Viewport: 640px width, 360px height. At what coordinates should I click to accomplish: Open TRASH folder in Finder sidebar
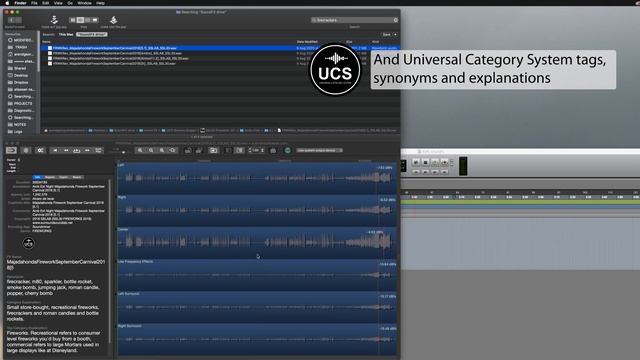[x=21, y=47]
